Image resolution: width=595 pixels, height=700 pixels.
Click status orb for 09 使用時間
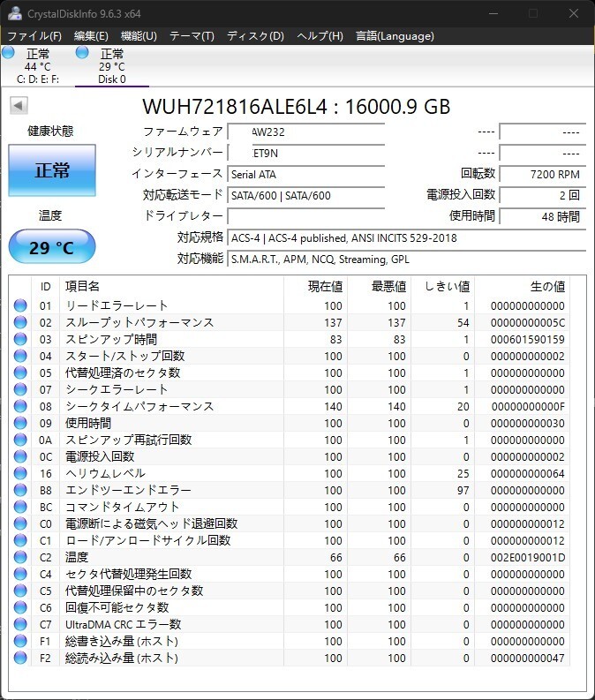(x=20, y=422)
